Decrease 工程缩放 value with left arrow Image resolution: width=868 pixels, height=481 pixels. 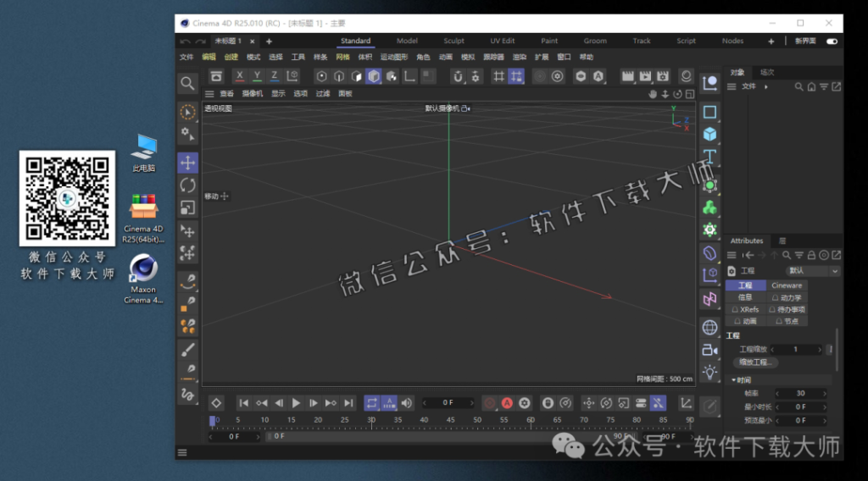click(x=772, y=350)
